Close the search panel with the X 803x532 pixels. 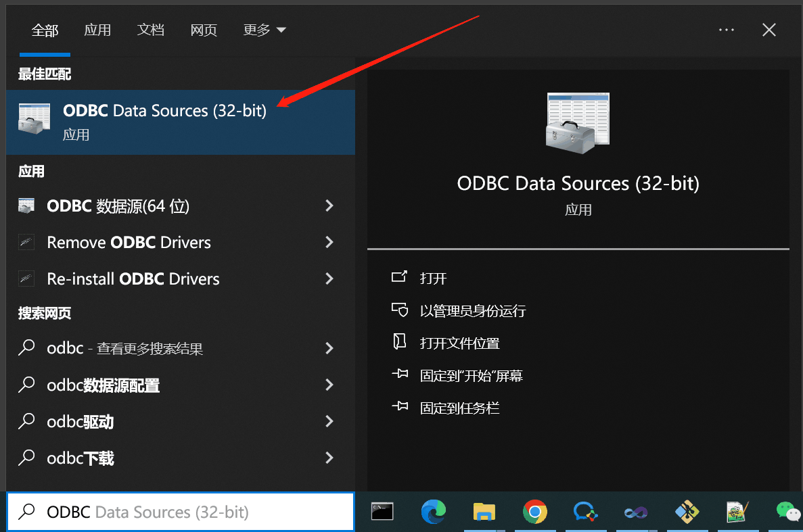click(x=768, y=30)
